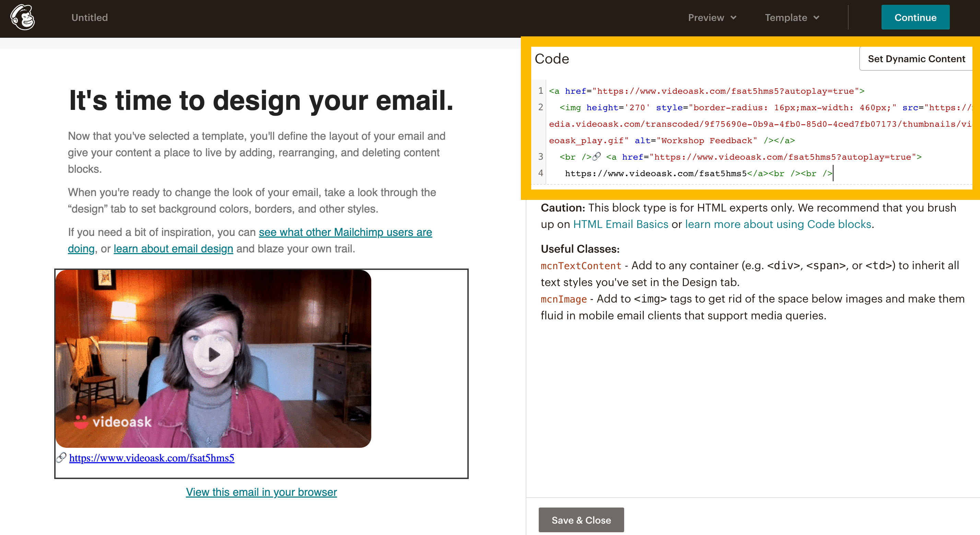Image resolution: width=980 pixels, height=535 pixels.
Task: Click line number 3 in the code gutter
Action: (540, 157)
